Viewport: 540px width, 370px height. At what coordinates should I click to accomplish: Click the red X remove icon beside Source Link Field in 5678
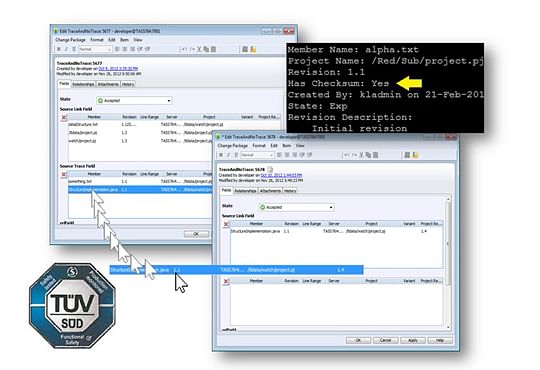tap(226, 225)
